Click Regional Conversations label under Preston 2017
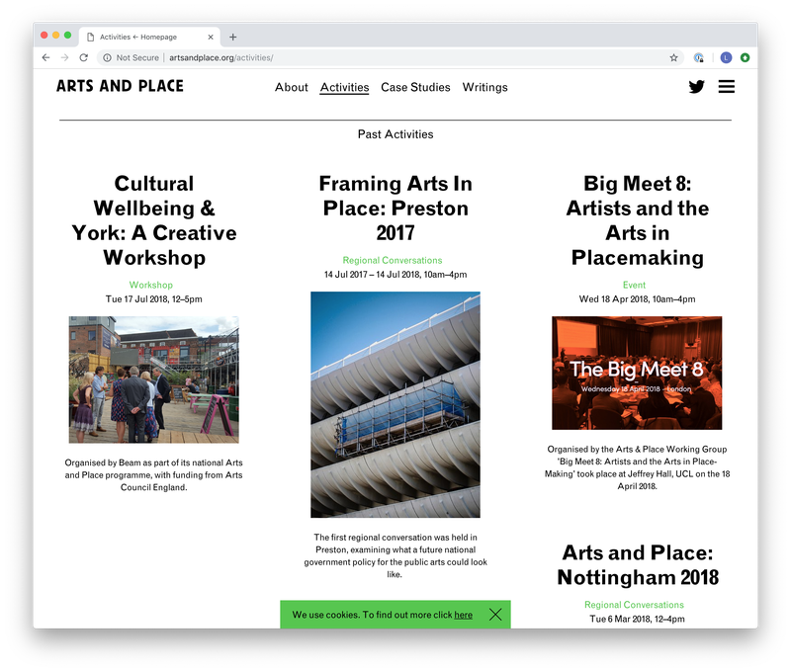Image resolution: width=791 pixels, height=672 pixels. click(392, 260)
